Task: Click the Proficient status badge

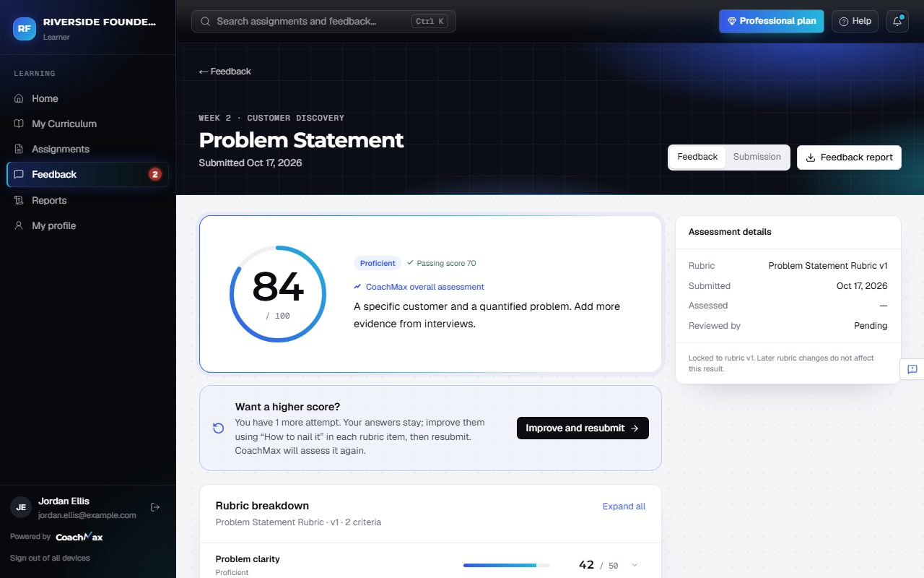Action: point(378,263)
